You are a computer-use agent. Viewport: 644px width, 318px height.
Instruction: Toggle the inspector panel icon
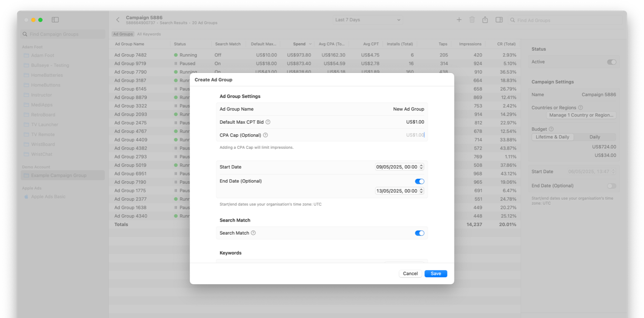click(499, 20)
